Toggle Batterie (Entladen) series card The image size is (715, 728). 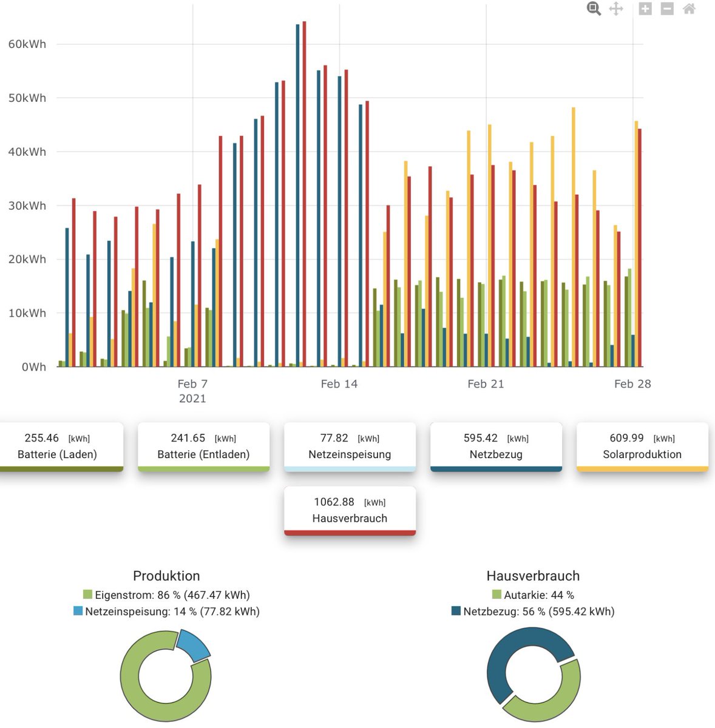coord(203,447)
